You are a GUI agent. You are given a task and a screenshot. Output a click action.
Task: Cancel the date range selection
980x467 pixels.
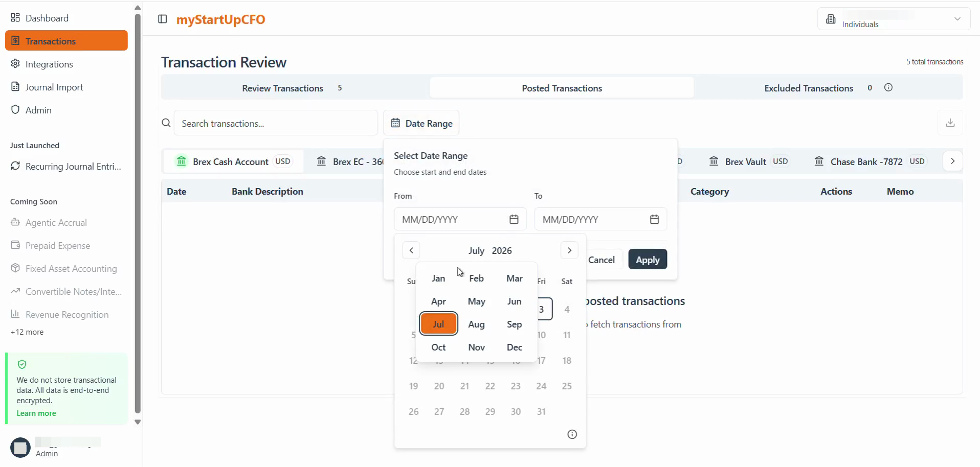point(602,260)
